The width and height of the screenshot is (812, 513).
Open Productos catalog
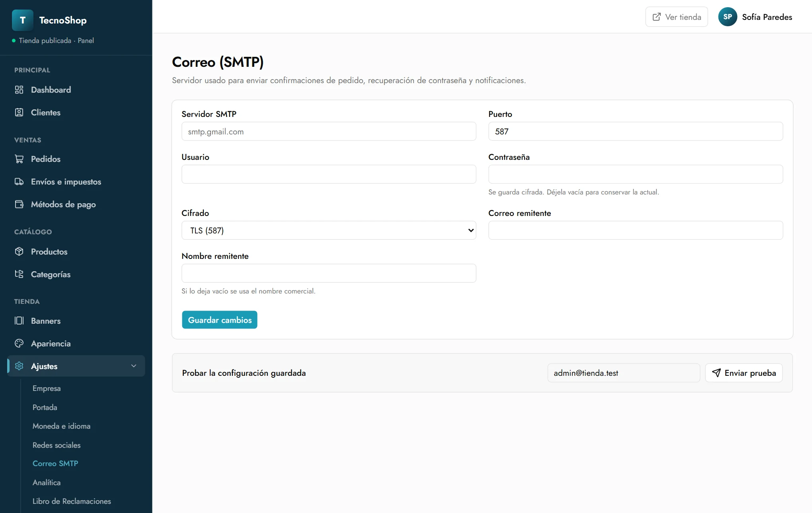pyautogui.click(x=76, y=252)
